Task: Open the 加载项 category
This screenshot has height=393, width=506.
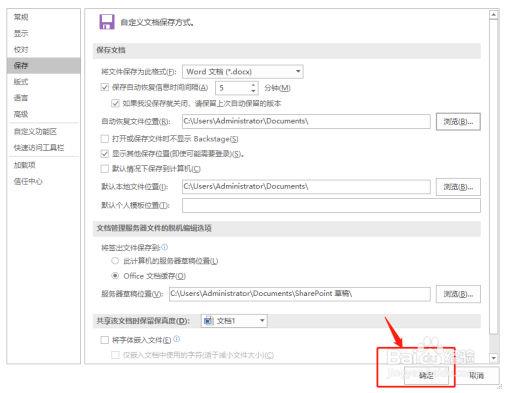Action: coord(25,165)
